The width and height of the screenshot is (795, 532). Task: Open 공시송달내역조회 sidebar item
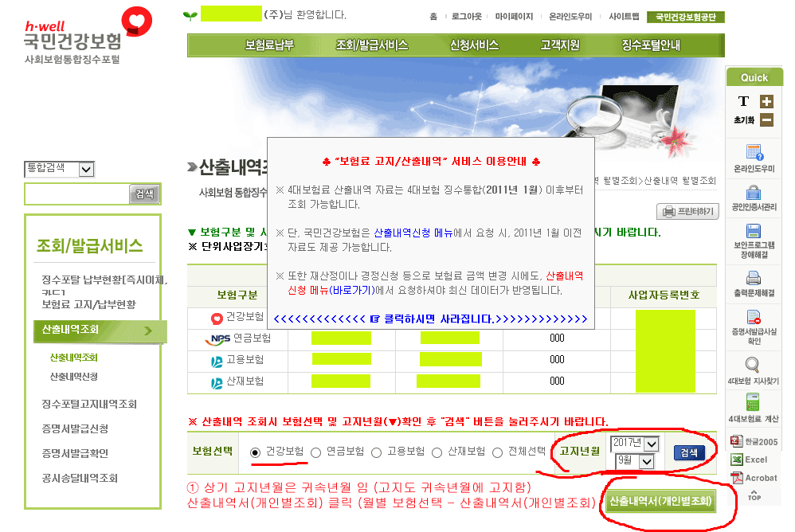[80, 479]
